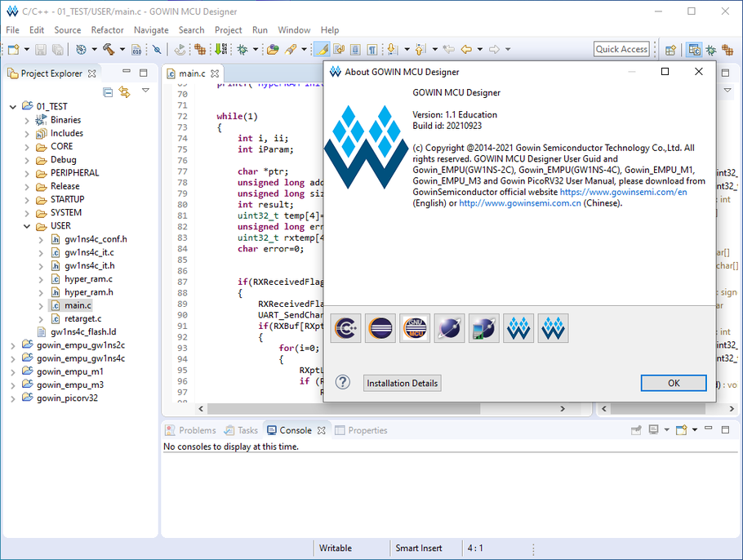Click the binary download arrow toolbar icon
The image size is (743, 560).
(x=220, y=49)
